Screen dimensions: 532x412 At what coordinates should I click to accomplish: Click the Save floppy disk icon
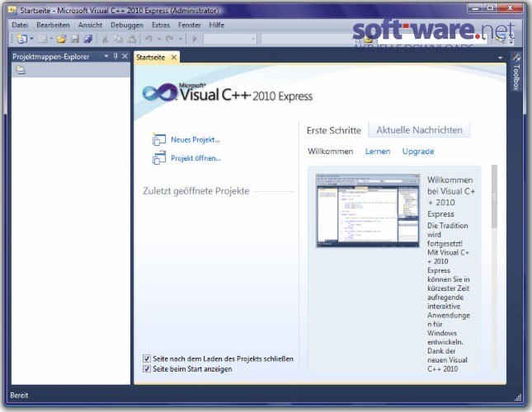pyautogui.click(x=75, y=40)
